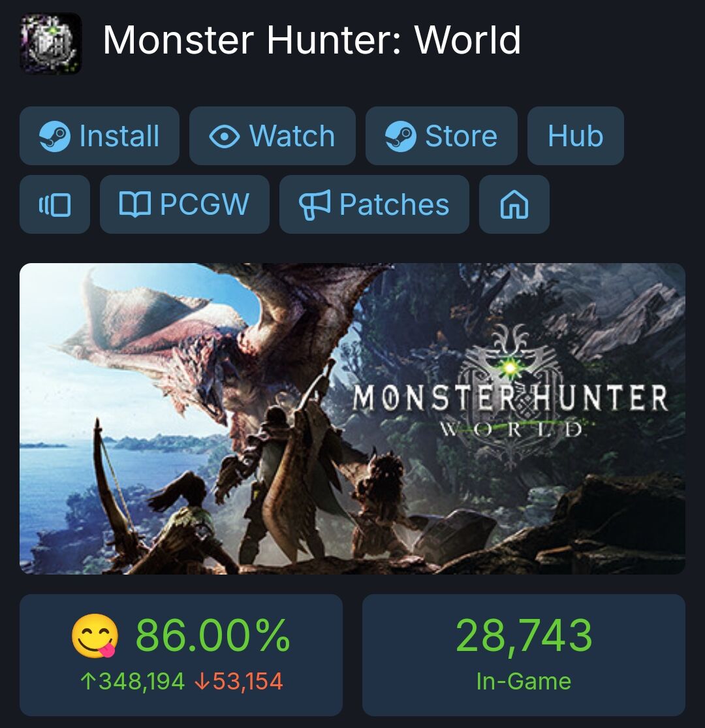The image size is (705, 728).
Task: Click the eye icon on Watch button
Action: coord(224,136)
